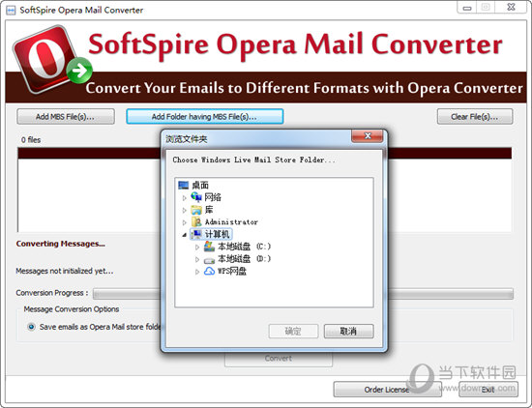Screen dimensions: 532x408
Task: Click the 'Converting Messages...' heading
Action: click(x=60, y=244)
